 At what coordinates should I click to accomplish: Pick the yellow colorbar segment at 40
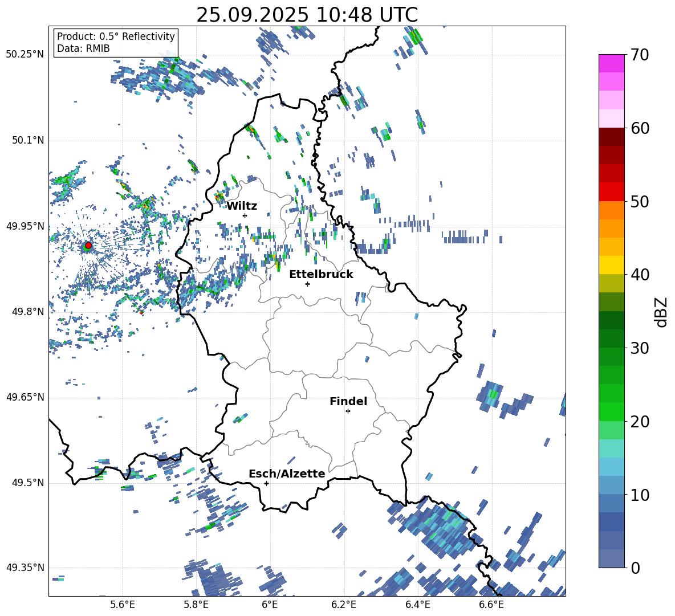(611, 265)
